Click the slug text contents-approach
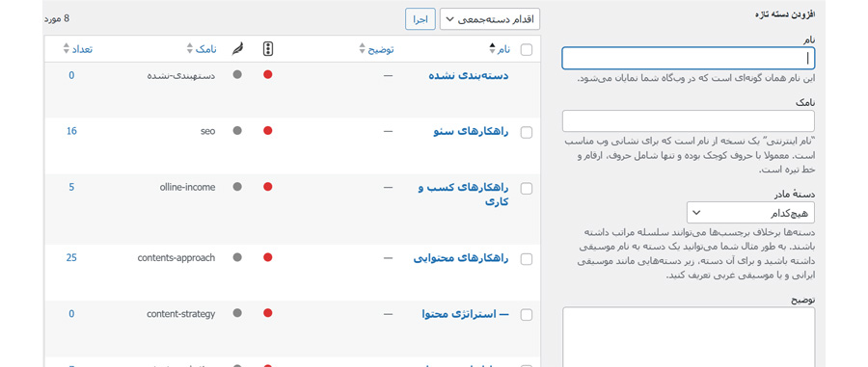868x367 pixels. [176, 257]
